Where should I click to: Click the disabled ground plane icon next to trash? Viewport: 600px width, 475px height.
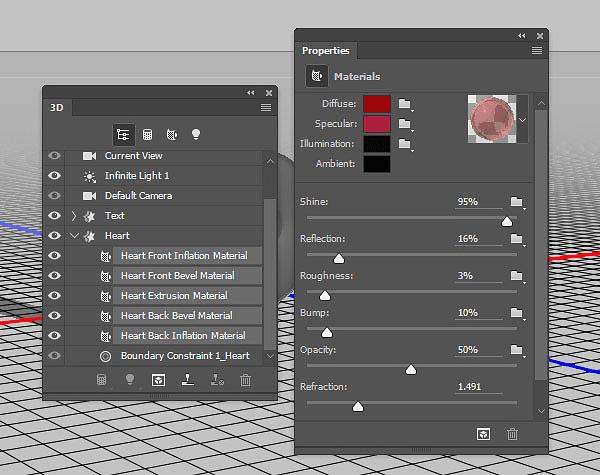(217, 380)
